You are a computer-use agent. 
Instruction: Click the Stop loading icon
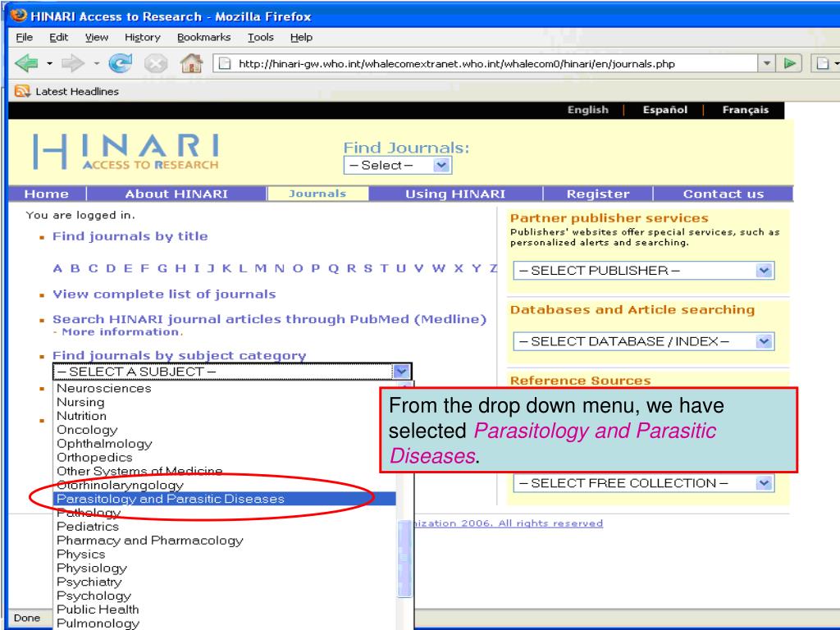155,64
